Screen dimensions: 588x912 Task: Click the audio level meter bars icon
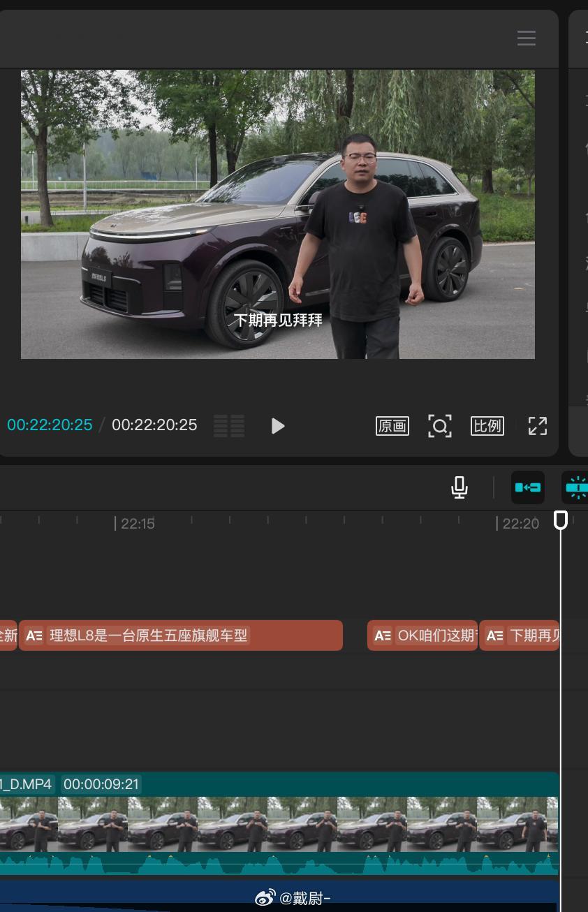pyautogui.click(x=229, y=426)
